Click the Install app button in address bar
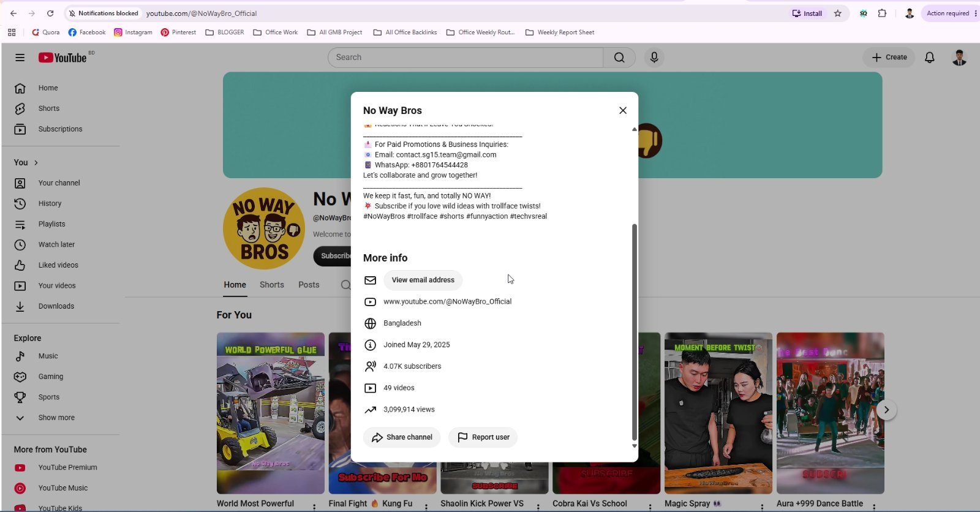Image resolution: width=980 pixels, height=512 pixels. [807, 13]
